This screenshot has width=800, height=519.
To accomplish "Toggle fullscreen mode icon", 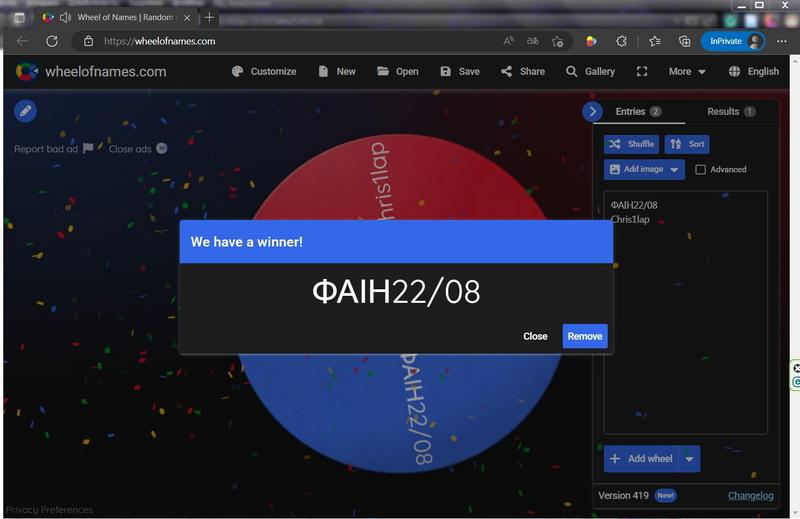I will pyautogui.click(x=642, y=71).
